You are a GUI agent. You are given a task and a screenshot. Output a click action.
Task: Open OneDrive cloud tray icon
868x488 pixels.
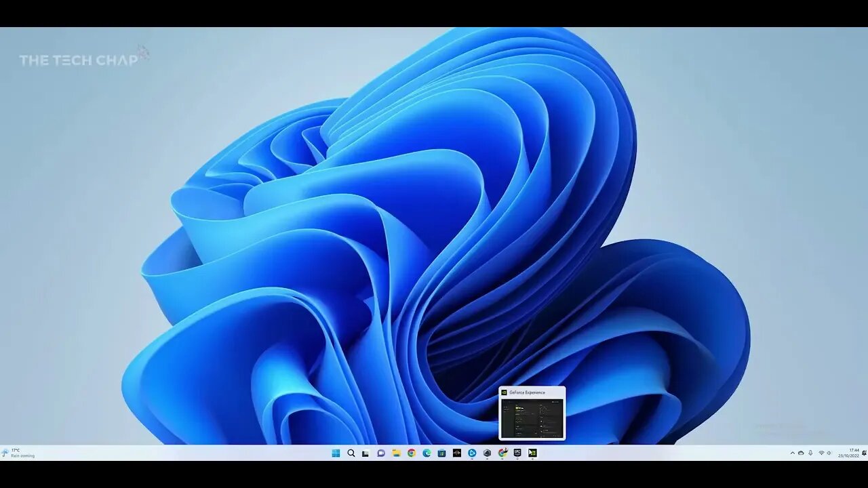coord(801,453)
